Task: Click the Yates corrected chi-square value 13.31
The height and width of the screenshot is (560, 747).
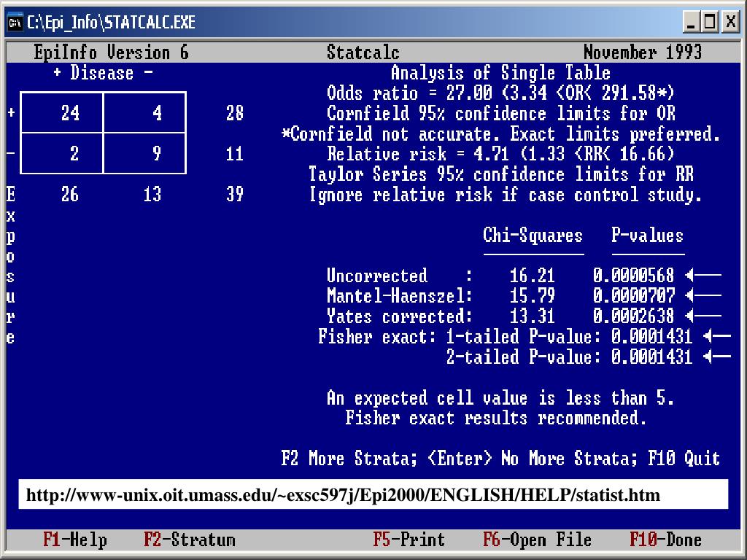Action: click(x=532, y=316)
